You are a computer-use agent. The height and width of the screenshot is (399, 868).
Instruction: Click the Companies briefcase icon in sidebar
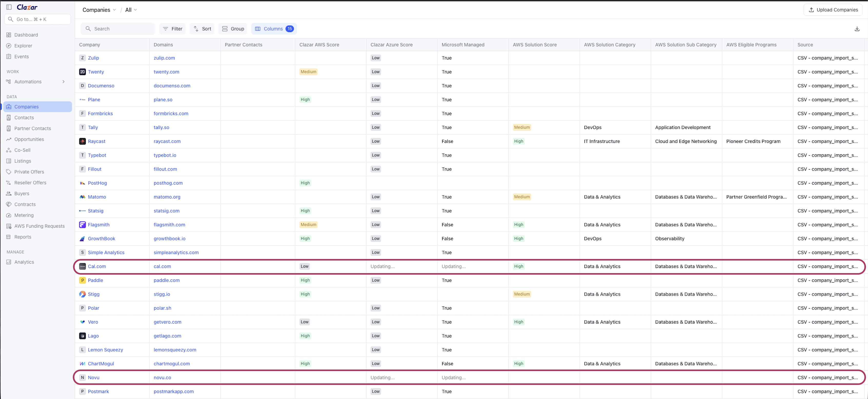[9, 107]
